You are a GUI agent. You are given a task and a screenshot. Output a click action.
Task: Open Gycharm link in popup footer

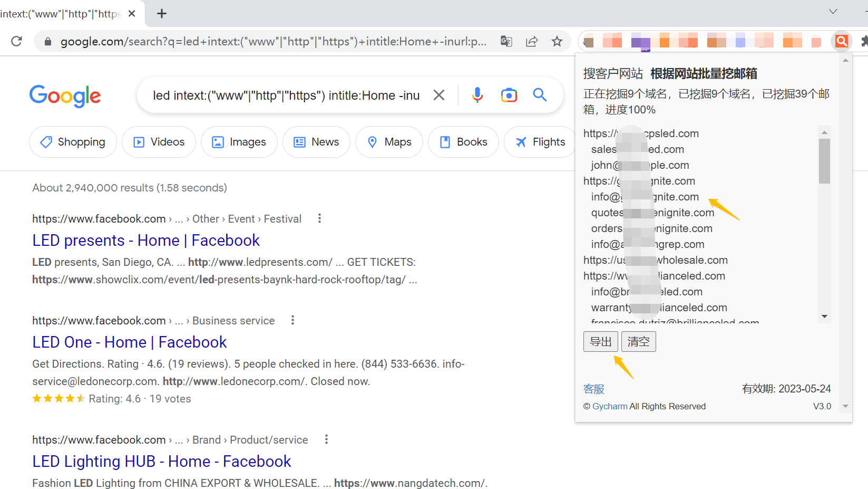tap(610, 406)
